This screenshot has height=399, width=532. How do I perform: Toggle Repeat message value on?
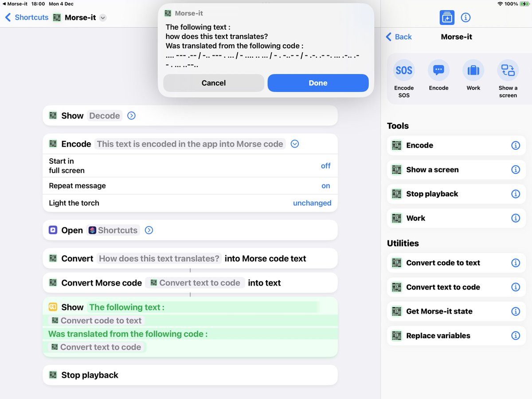[326, 186]
